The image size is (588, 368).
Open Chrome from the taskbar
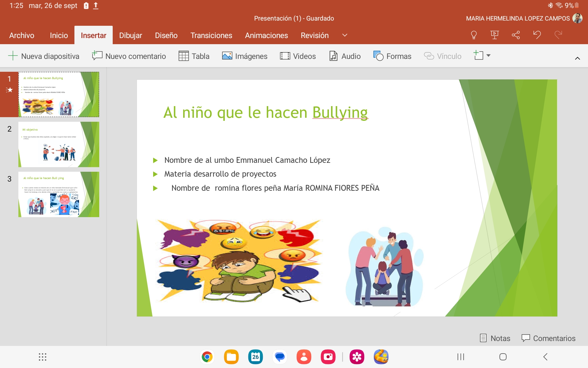[207, 357]
